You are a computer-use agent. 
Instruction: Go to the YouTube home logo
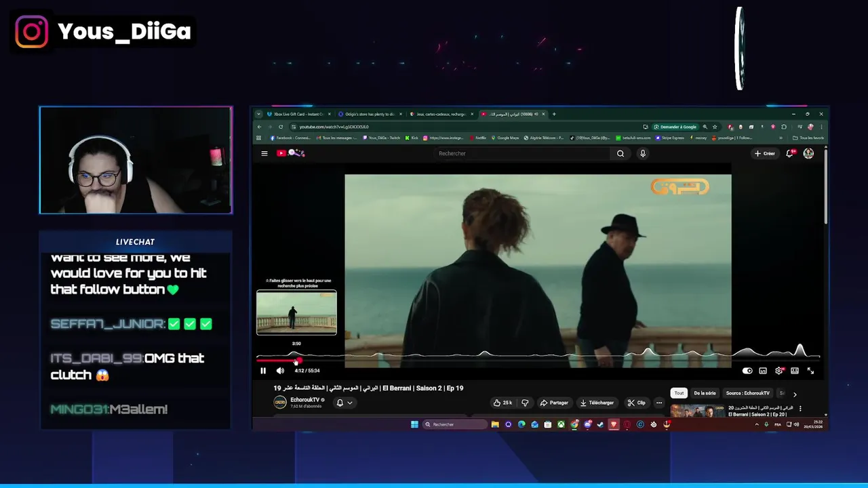tap(290, 153)
